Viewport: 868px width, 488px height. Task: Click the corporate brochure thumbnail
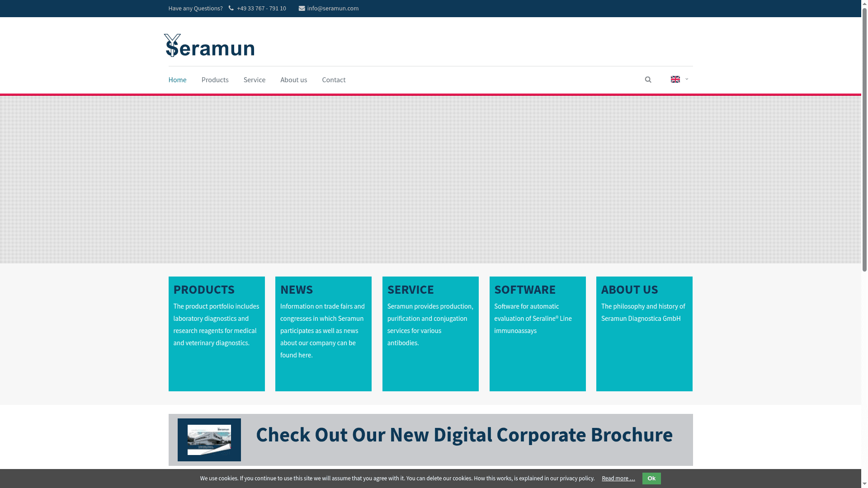click(x=209, y=440)
